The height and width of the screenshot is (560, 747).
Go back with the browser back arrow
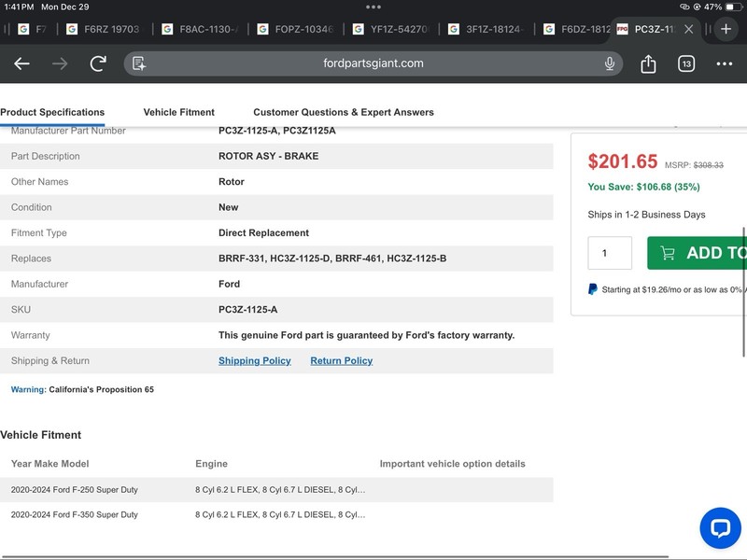click(x=21, y=63)
